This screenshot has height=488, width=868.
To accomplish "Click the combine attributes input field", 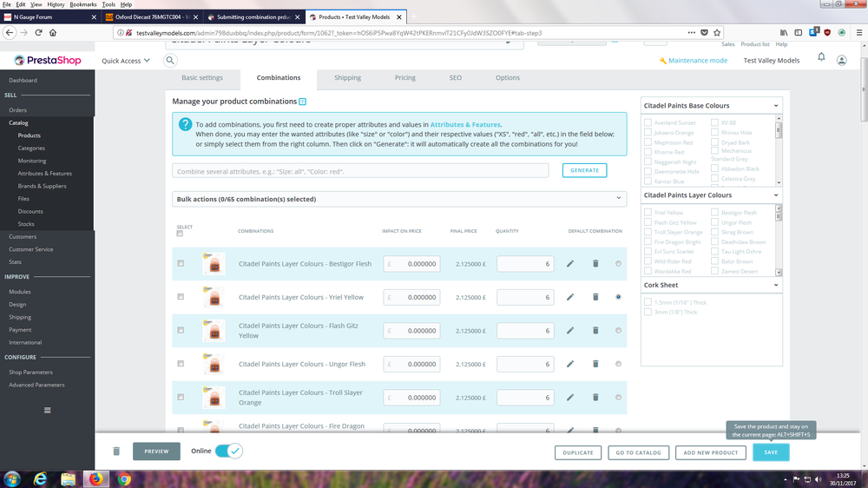I will [360, 171].
